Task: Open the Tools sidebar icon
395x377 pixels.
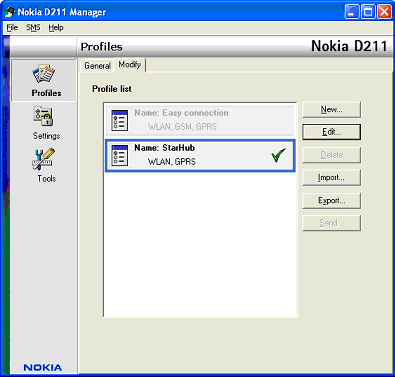Action: 43,159
